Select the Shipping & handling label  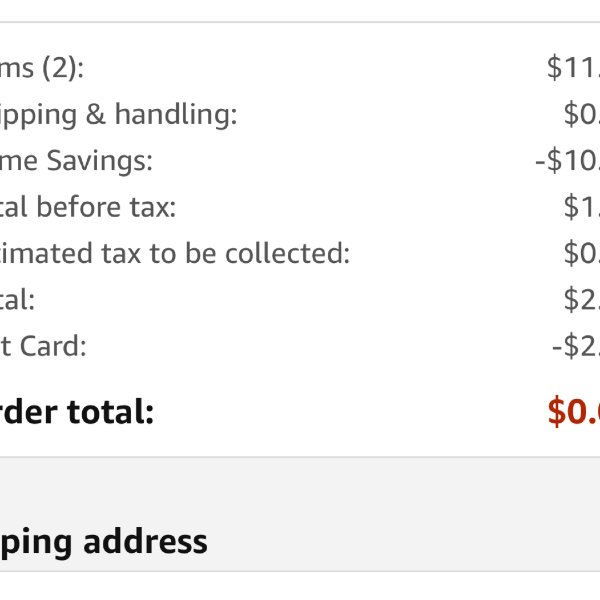pos(118,115)
